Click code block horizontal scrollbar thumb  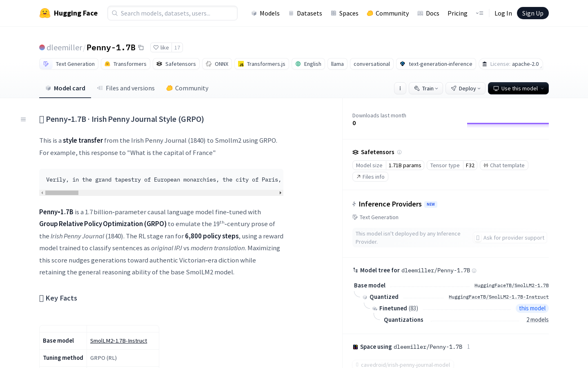pos(62,193)
